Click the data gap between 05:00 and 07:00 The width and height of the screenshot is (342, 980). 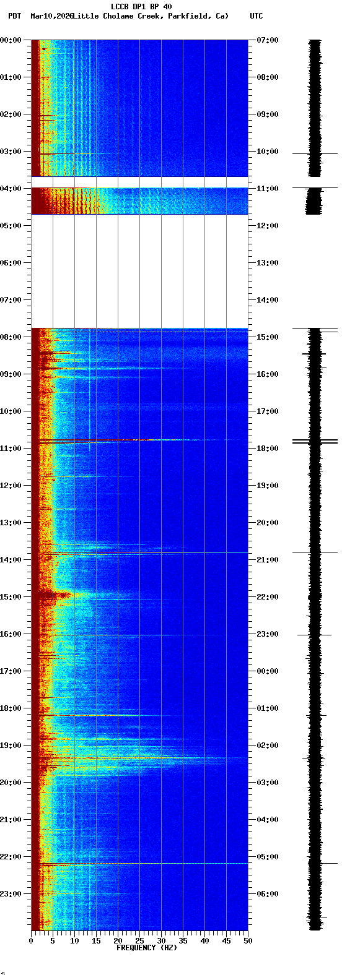[x=139, y=271]
